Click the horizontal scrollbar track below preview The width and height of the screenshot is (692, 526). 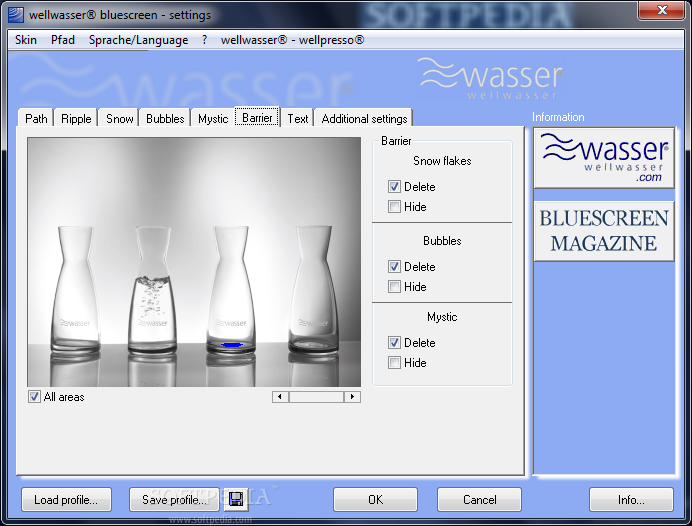click(x=316, y=397)
